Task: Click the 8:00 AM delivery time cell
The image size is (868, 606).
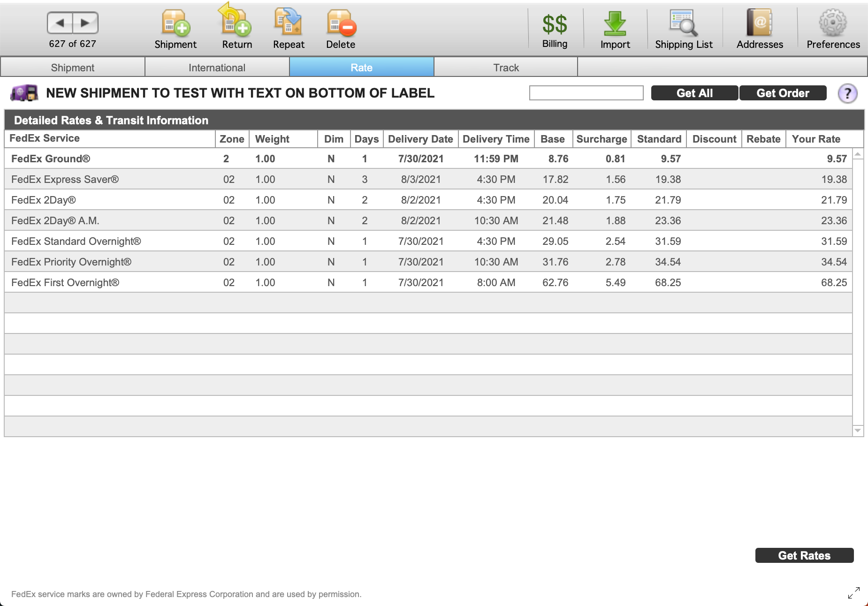Action: [x=496, y=282]
